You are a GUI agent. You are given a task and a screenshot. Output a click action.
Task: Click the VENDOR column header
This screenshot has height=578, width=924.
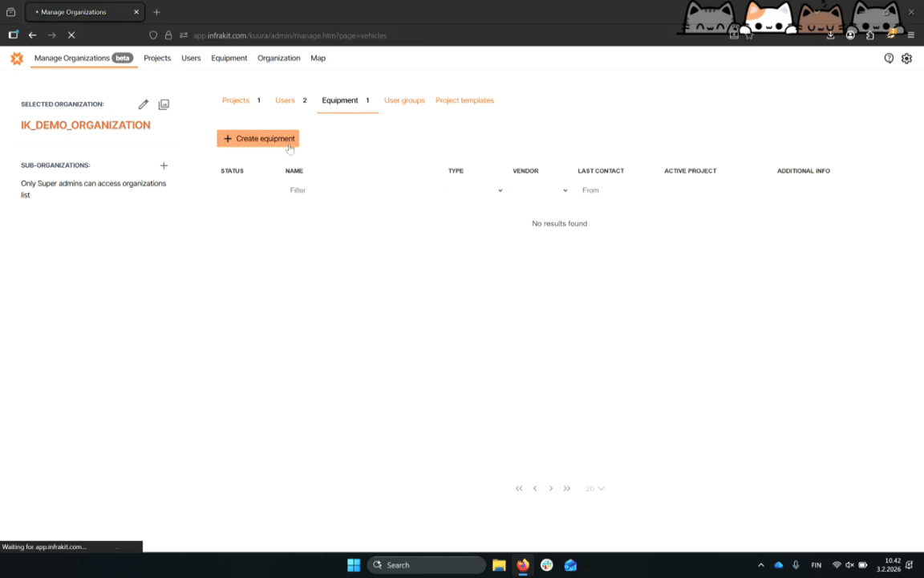tap(525, 171)
